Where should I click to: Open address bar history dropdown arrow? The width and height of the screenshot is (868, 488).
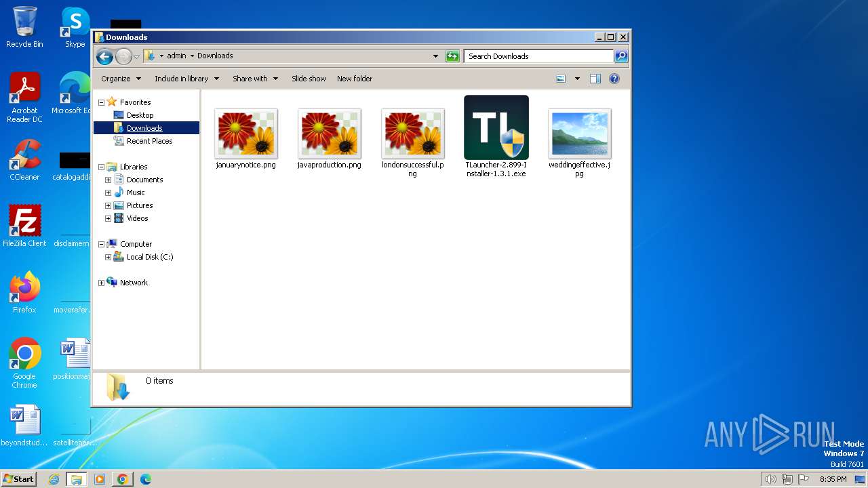pyautogui.click(x=435, y=56)
